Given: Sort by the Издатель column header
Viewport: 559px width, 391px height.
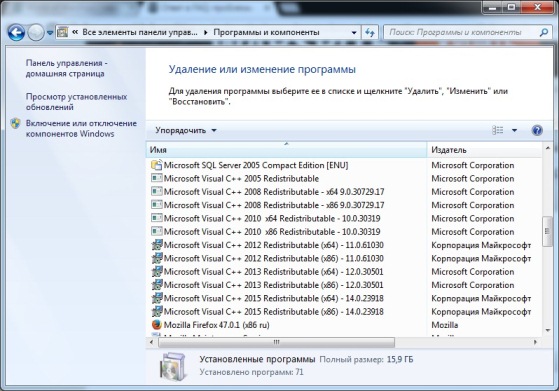Looking at the screenshot, I should (484, 150).
